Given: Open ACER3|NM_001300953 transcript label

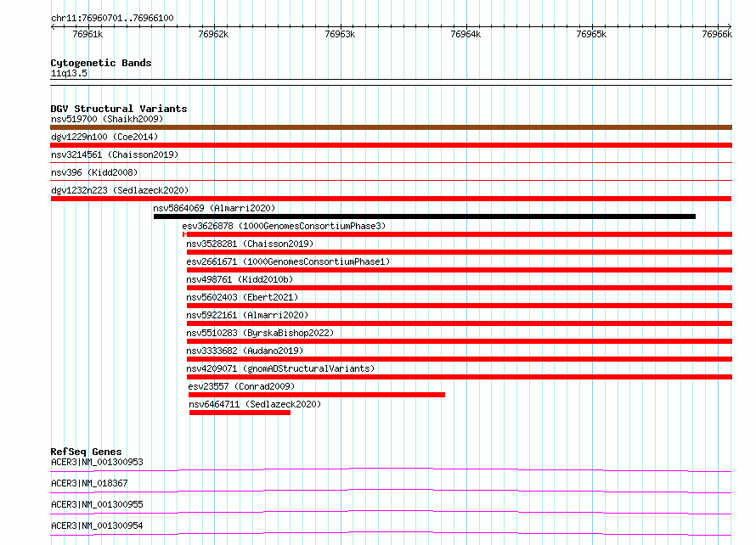Looking at the screenshot, I should (x=97, y=462).
